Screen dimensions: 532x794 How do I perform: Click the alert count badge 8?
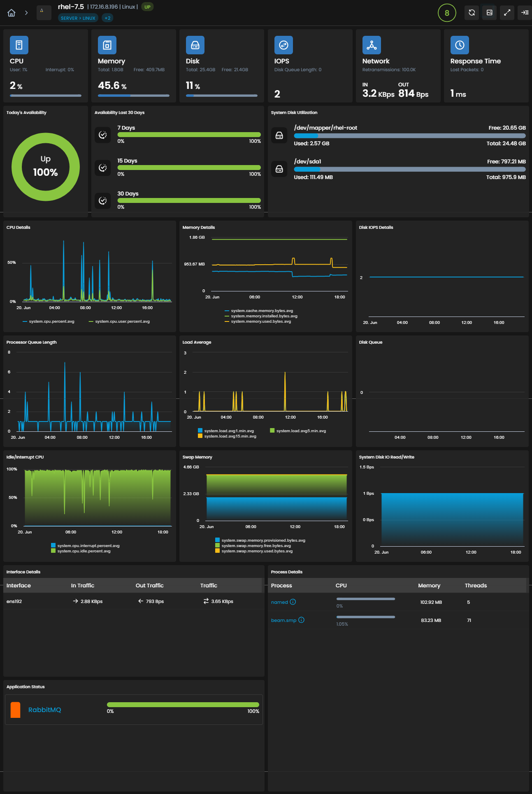[x=447, y=13]
